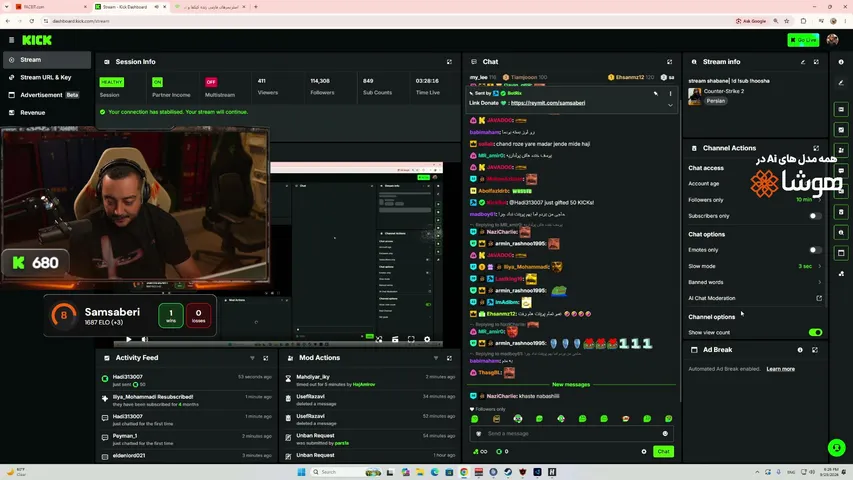Toggle Subscribers only chat
This screenshot has height=480, width=853.
(x=815, y=216)
